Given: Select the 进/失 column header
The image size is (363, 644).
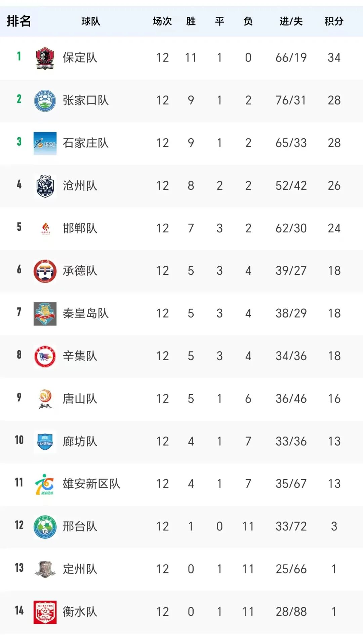Looking at the screenshot, I should coord(291,22).
